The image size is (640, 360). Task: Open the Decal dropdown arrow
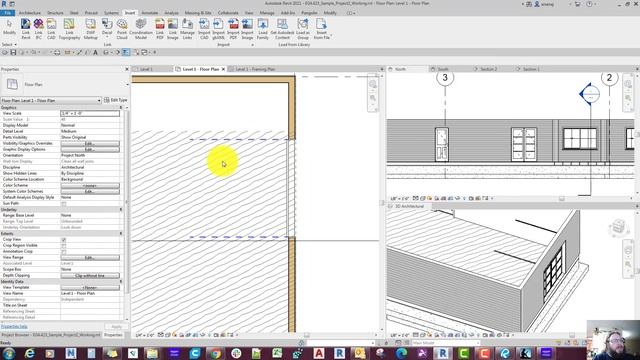(x=107, y=37)
